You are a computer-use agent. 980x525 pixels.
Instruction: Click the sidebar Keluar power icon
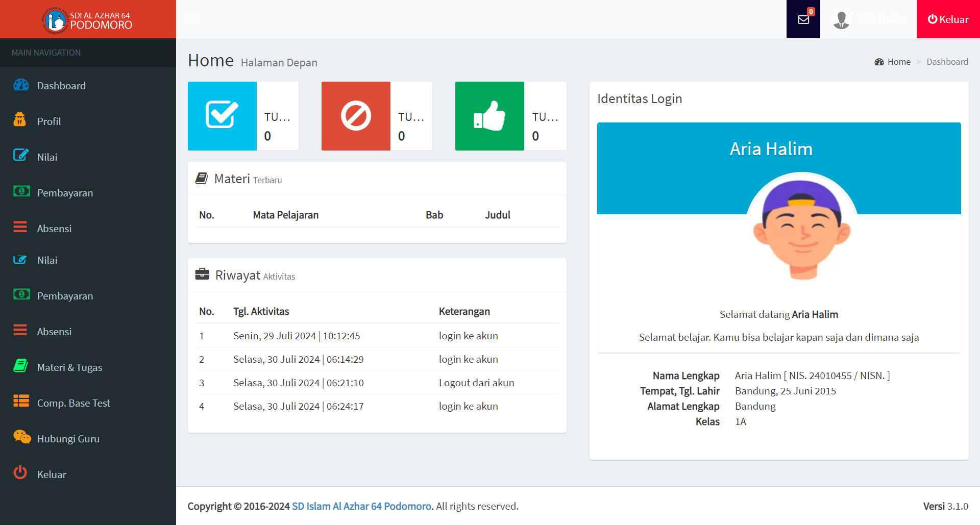pyautogui.click(x=20, y=473)
